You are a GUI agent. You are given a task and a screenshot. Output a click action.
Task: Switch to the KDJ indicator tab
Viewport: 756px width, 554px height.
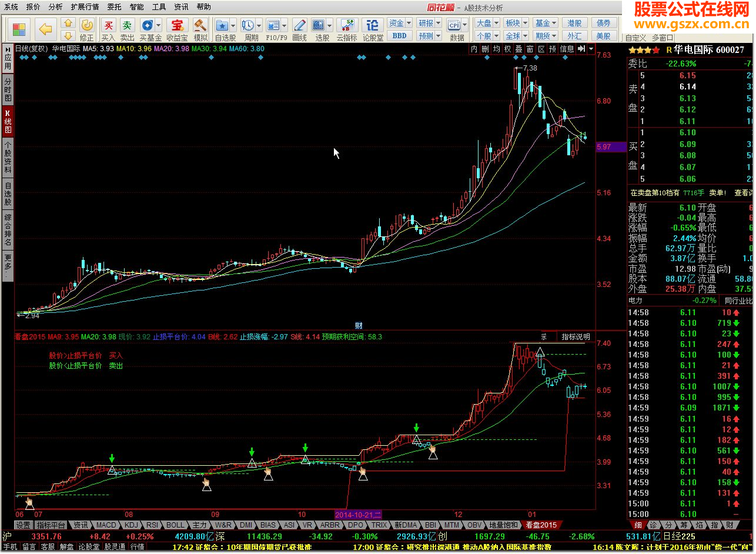(x=132, y=525)
